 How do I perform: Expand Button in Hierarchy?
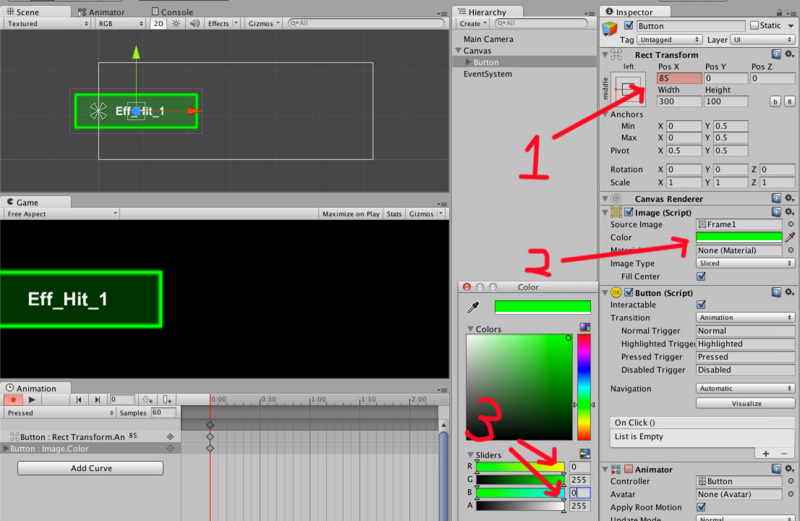coord(468,62)
